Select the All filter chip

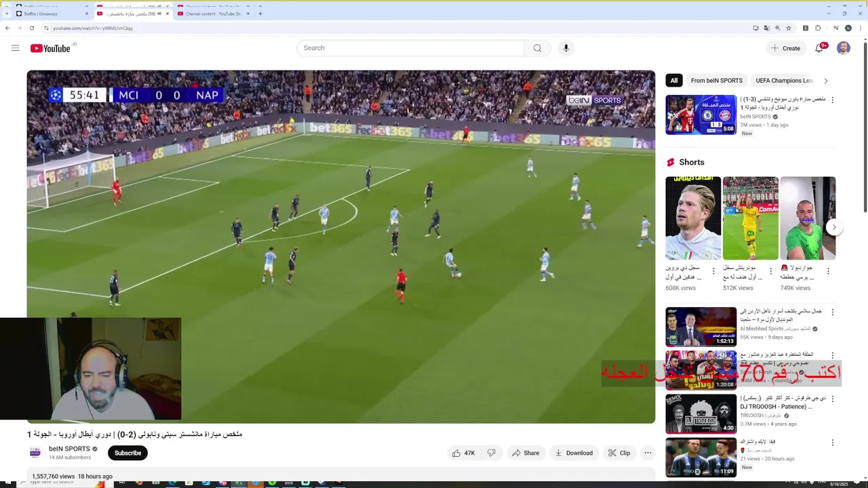(x=674, y=81)
